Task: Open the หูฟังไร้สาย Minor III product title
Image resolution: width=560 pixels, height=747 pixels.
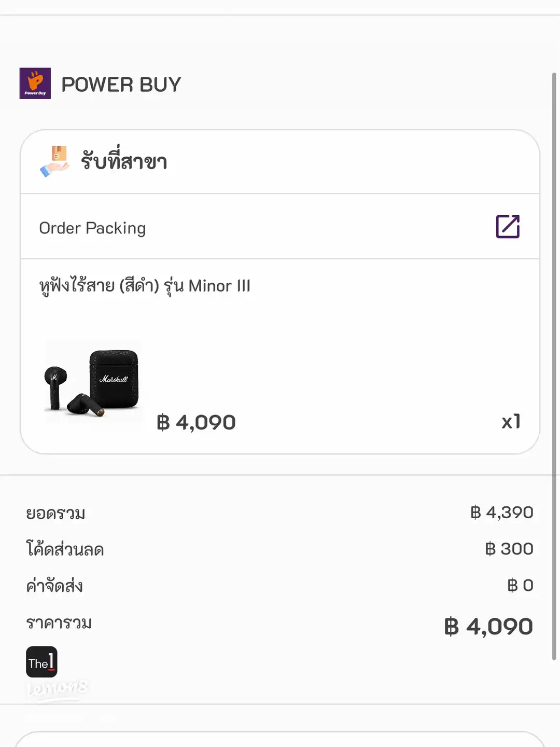Action: pos(145,286)
